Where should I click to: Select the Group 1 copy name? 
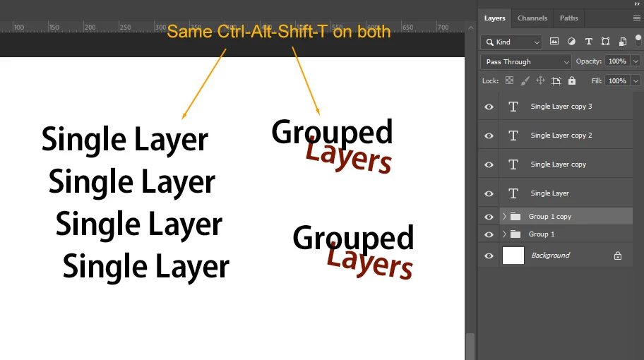(x=550, y=216)
